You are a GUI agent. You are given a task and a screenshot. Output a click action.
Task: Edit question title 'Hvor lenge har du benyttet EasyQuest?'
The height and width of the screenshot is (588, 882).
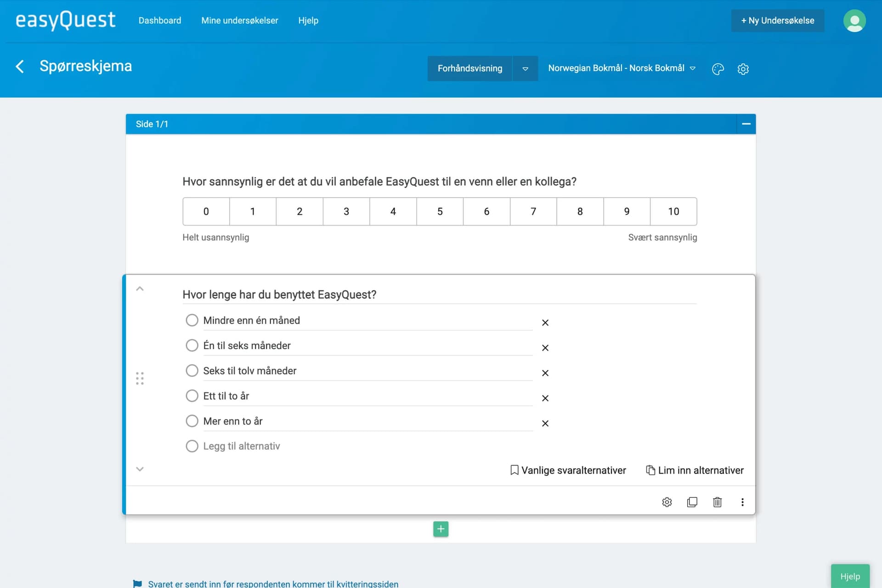tap(439, 294)
